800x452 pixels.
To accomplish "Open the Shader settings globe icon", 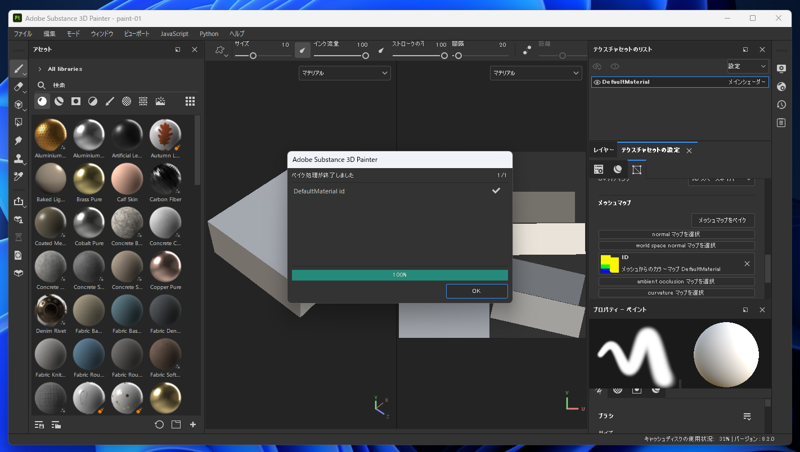I will 781,87.
